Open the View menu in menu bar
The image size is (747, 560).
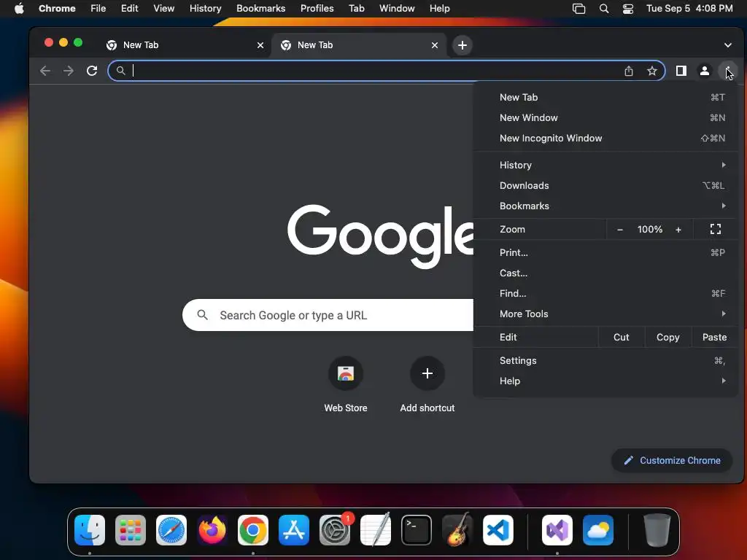[163, 9]
